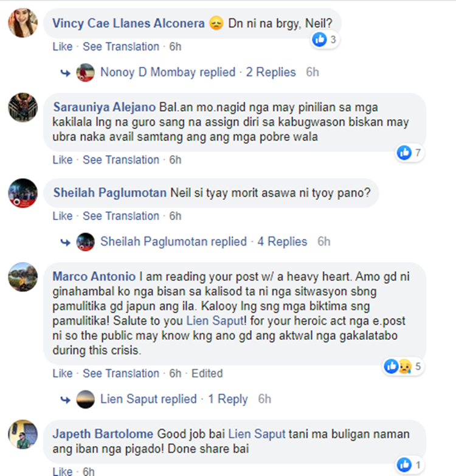
Task: Open Sarauniya Alejano's avatar
Action: click(x=22, y=108)
